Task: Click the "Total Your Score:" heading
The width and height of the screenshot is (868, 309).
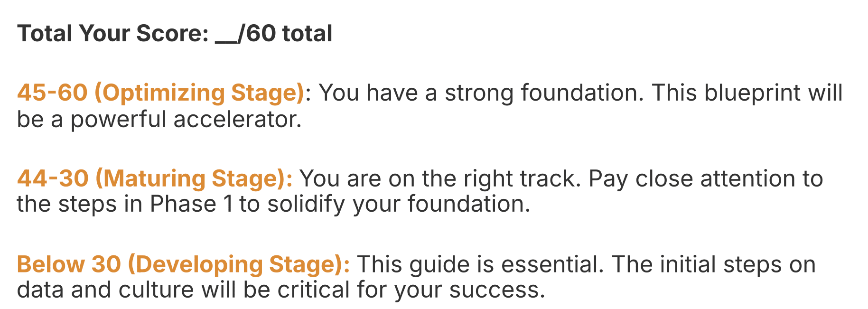Action: click(x=113, y=34)
